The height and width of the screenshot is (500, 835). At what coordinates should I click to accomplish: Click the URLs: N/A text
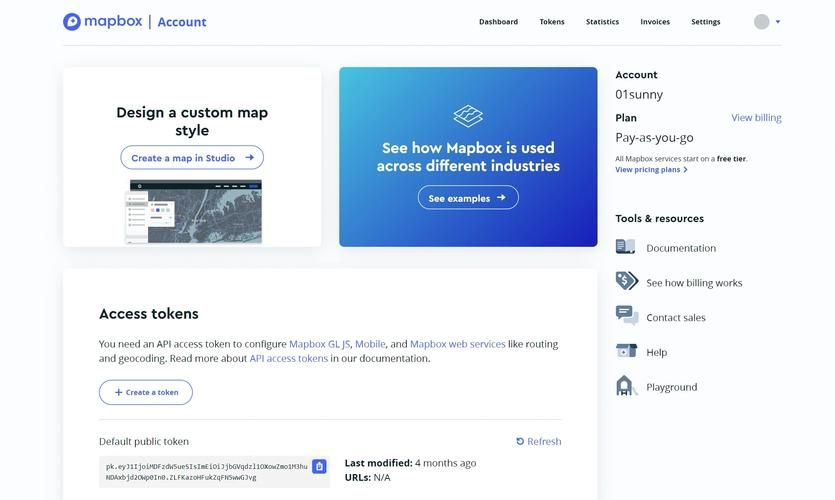367,478
